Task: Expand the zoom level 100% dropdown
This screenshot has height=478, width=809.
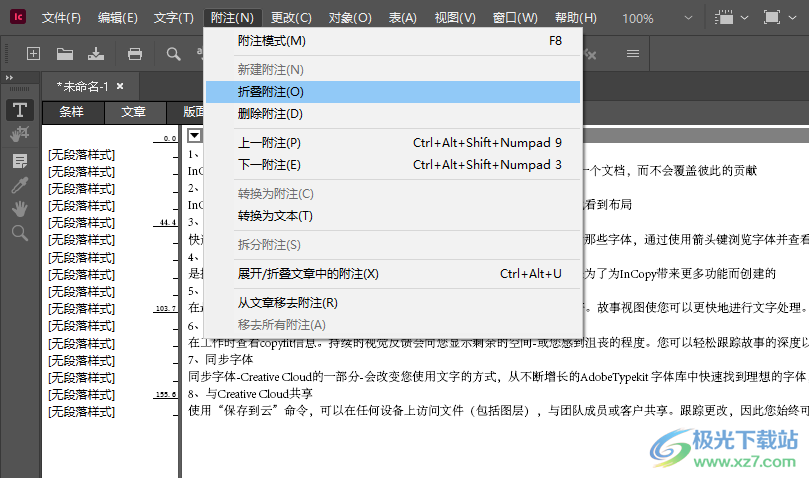Action: (x=688, y=18)
